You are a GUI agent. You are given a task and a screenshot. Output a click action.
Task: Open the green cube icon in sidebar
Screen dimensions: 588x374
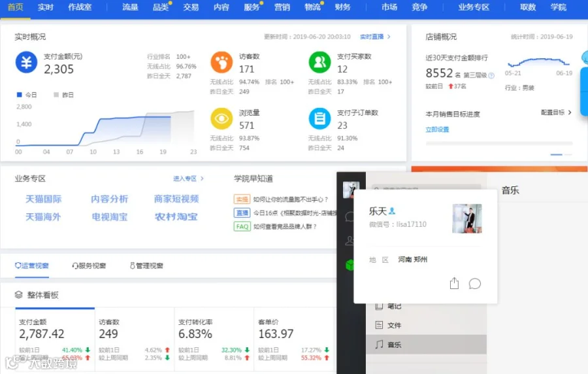point(350,265)
